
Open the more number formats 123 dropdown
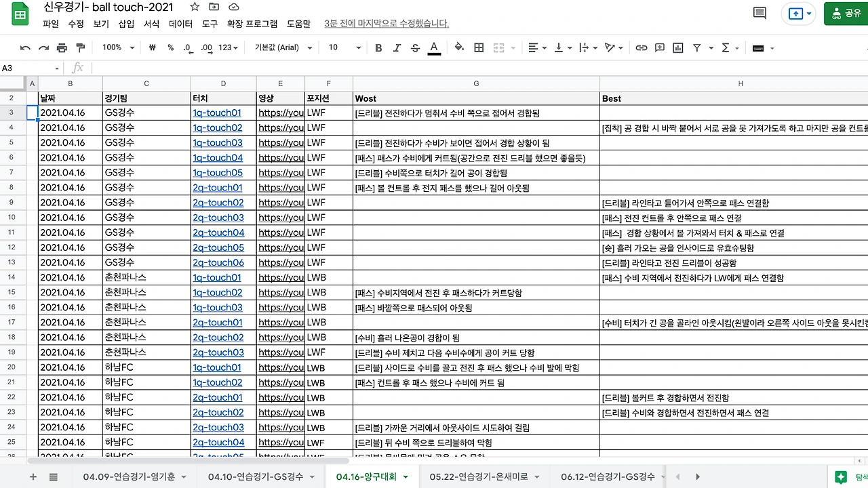click(229, 48)
